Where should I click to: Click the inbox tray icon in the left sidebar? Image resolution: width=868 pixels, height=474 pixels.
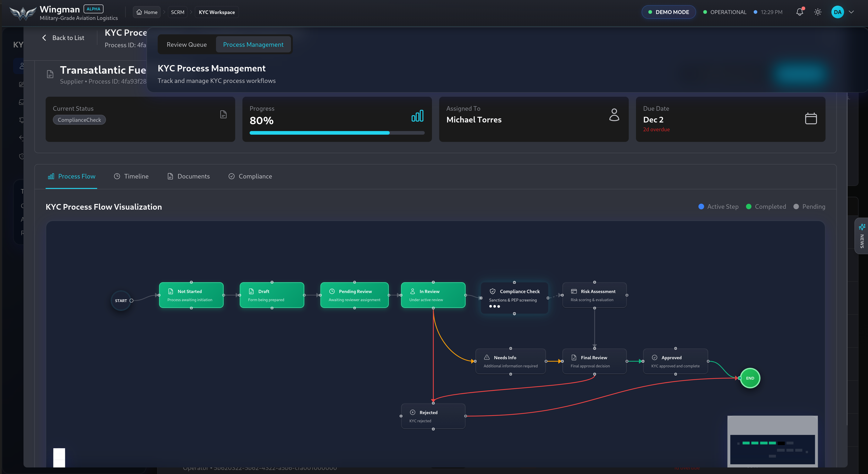pyautogui.click(x=21, y=102)
